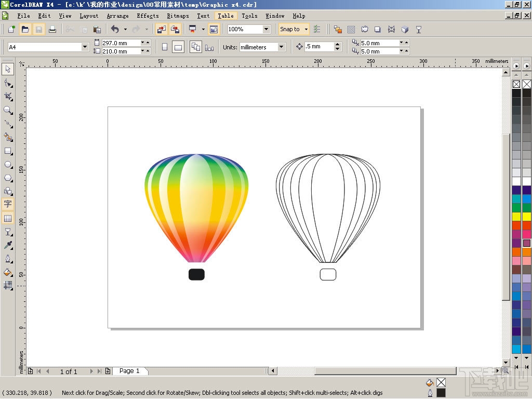Viewport: 532px width, 399px height.
Task: Select the Rectangle tool
Action: pos(8,151)
